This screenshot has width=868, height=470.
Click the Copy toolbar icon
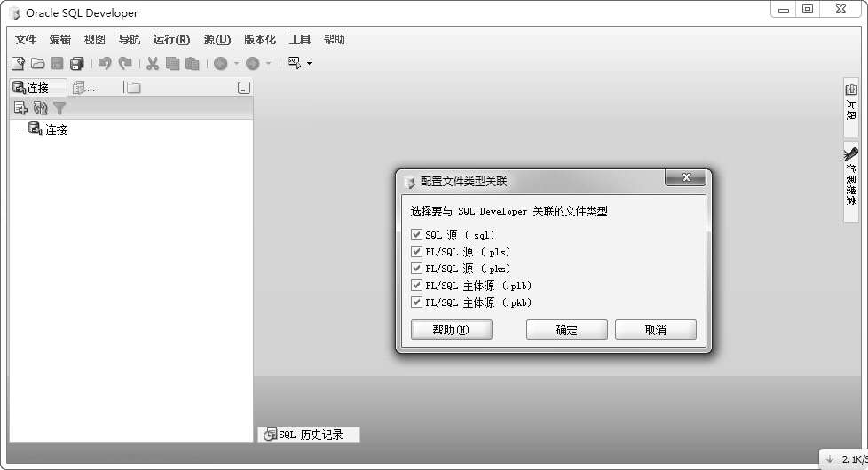[x=173, y=63]
